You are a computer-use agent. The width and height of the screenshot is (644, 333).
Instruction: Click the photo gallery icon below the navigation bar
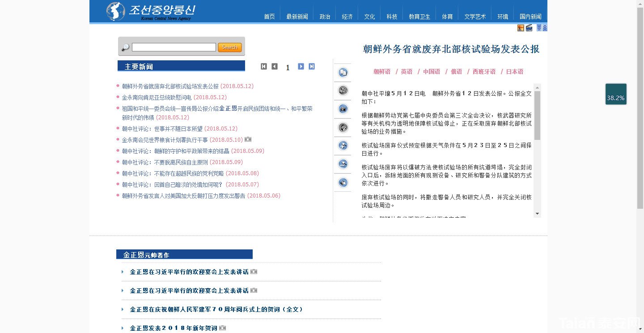[x=521, y=28]
